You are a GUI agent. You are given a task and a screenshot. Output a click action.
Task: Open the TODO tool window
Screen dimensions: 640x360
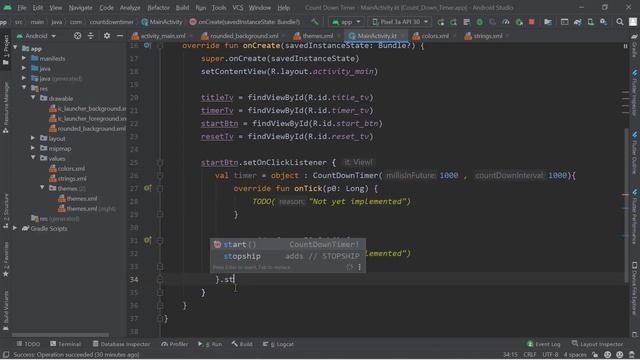coord(28,344)
